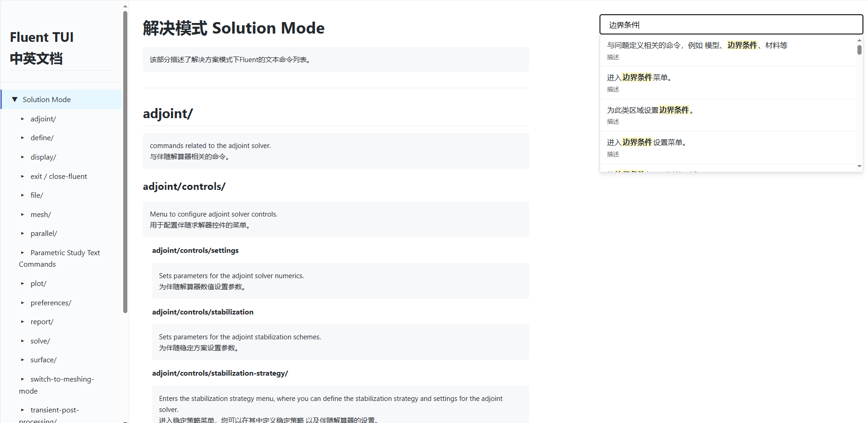Click text 'commands related to the adjoint solver.'
The image size is (868, 423).
click(x=211, y=146)
